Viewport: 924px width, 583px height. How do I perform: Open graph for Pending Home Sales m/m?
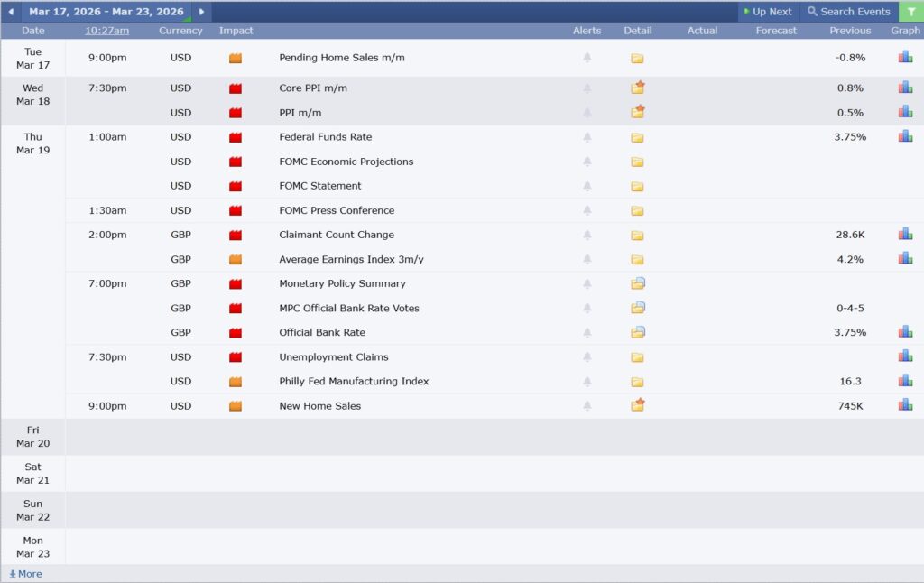click(905, 57)
